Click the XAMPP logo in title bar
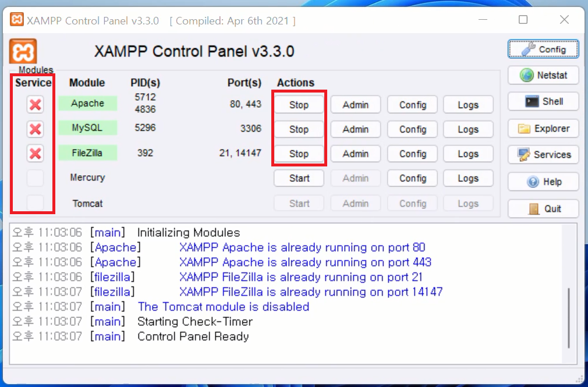Image resolution: width=588 pixels, height=387 pixels. coord(17,19)
